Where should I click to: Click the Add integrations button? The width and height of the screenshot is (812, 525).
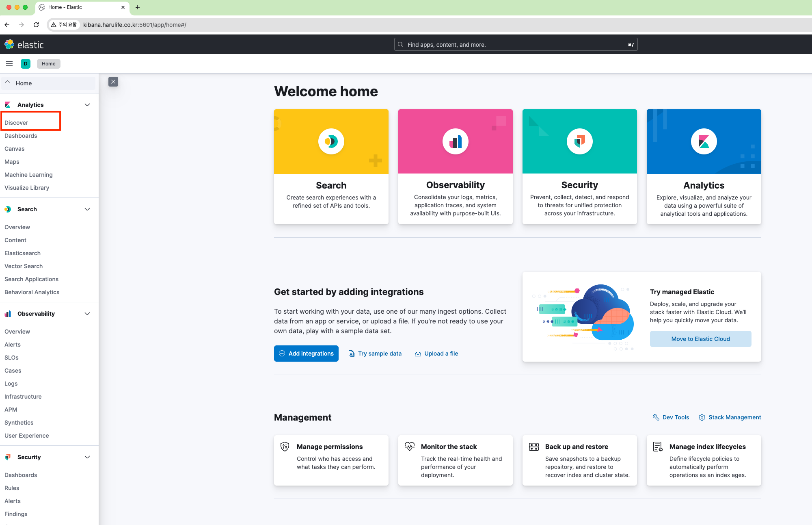[306, 354]
